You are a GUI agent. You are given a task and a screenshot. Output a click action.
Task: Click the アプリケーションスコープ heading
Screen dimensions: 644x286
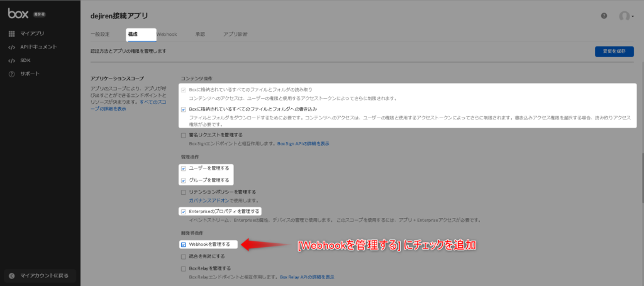(118, 79)
